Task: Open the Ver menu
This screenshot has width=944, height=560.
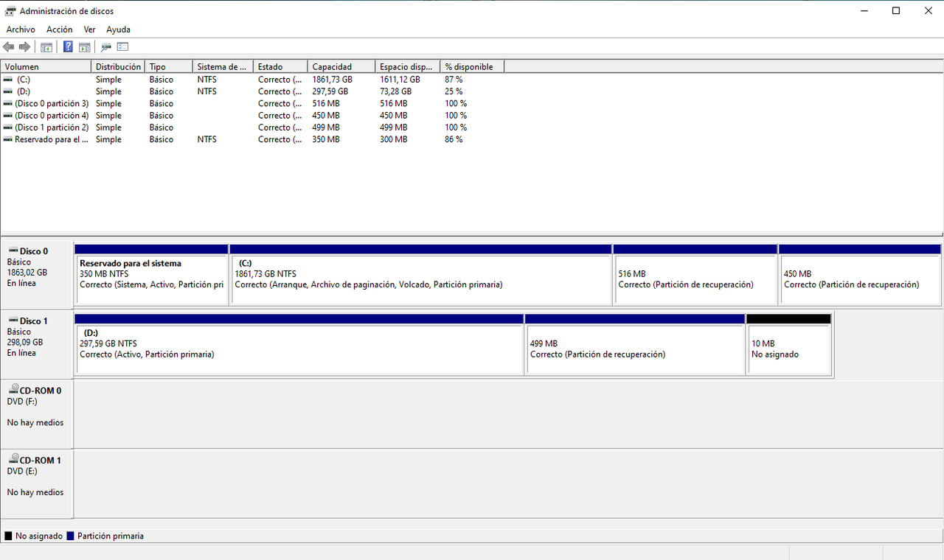Action: click(x=89, y=29)
